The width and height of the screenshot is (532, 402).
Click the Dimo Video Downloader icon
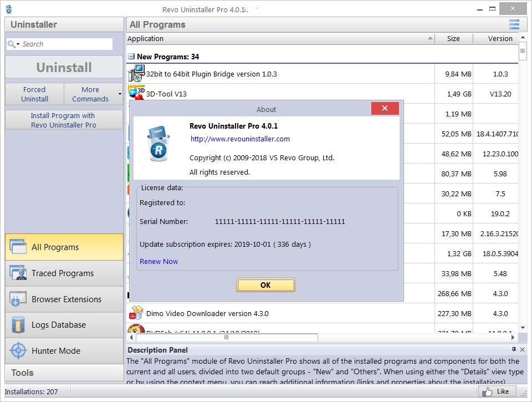[136, 313]
